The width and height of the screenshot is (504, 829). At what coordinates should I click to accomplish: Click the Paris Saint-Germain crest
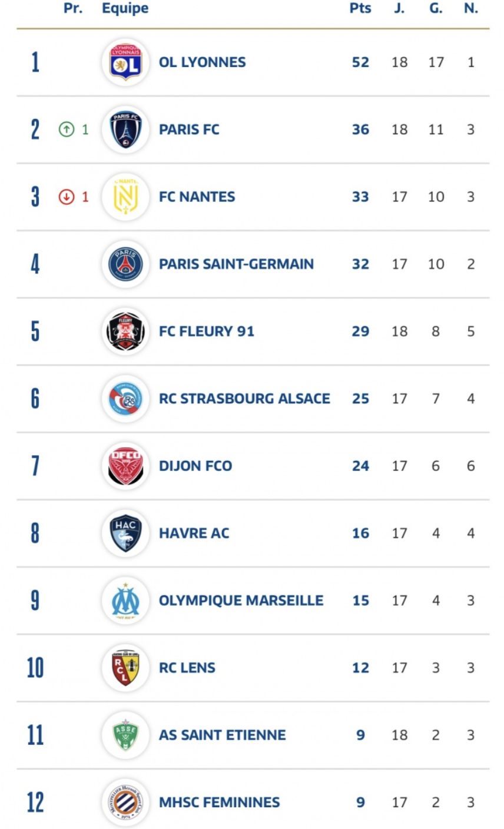125,264
